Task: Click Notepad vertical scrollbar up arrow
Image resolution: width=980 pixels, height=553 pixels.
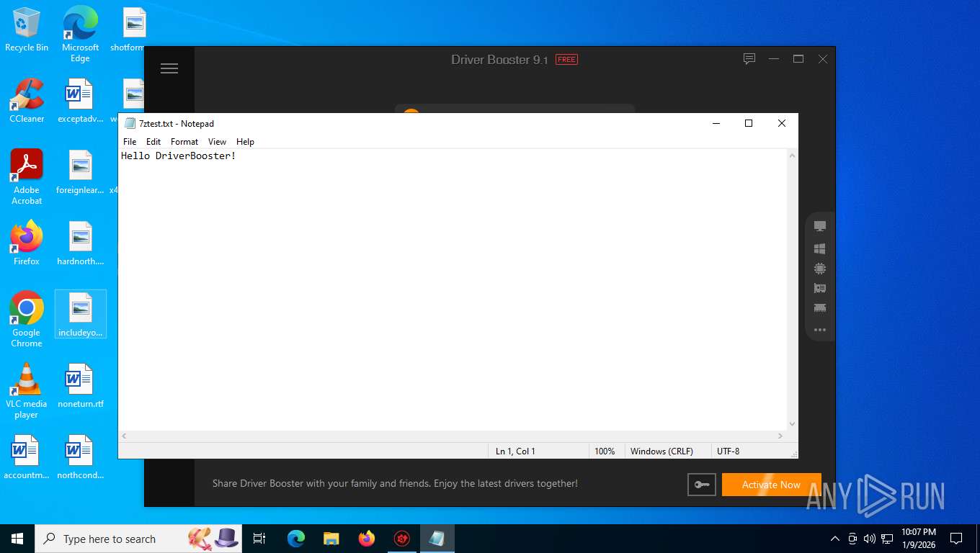Action: [x=792, y=156]
